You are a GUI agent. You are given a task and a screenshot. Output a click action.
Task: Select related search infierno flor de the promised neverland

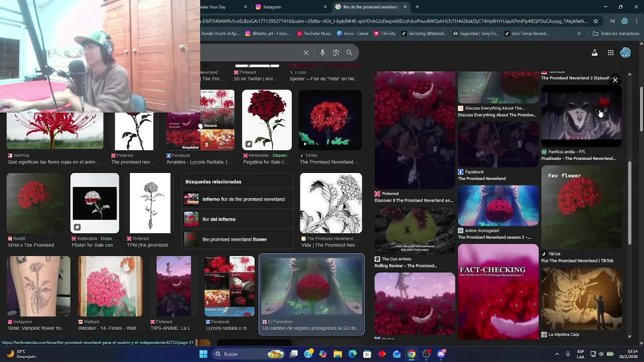237,199
